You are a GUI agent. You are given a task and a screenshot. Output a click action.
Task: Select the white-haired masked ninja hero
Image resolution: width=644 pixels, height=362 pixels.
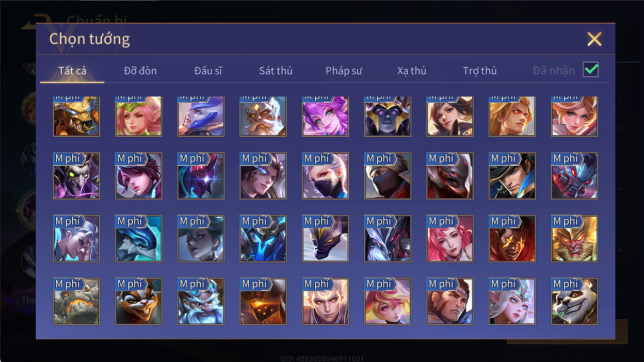pos(325,176)
